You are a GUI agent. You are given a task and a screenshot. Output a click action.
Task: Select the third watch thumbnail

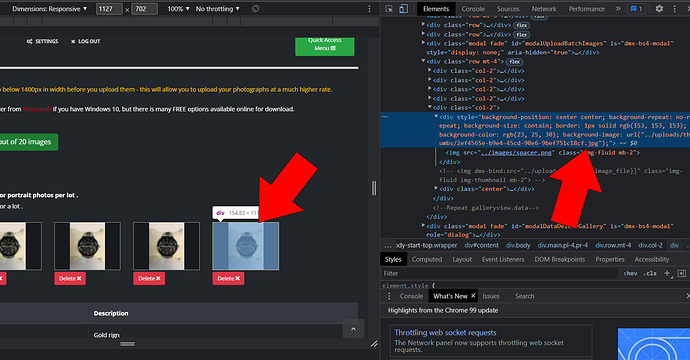tap(166, 246)
